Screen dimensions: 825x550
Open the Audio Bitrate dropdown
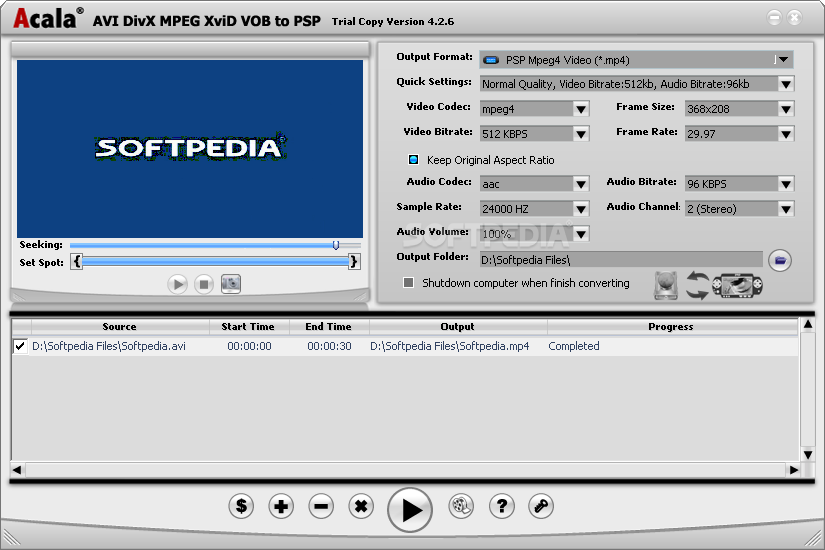[786, 184]
